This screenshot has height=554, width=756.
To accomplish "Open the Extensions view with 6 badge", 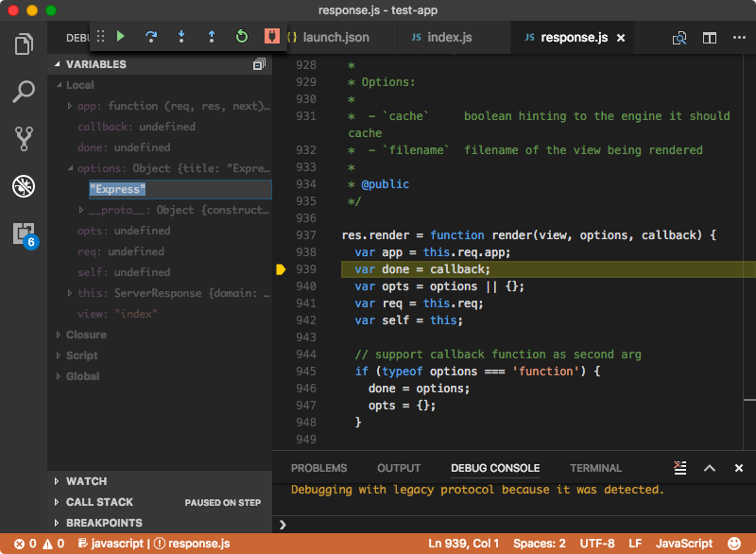I will 26,234.
